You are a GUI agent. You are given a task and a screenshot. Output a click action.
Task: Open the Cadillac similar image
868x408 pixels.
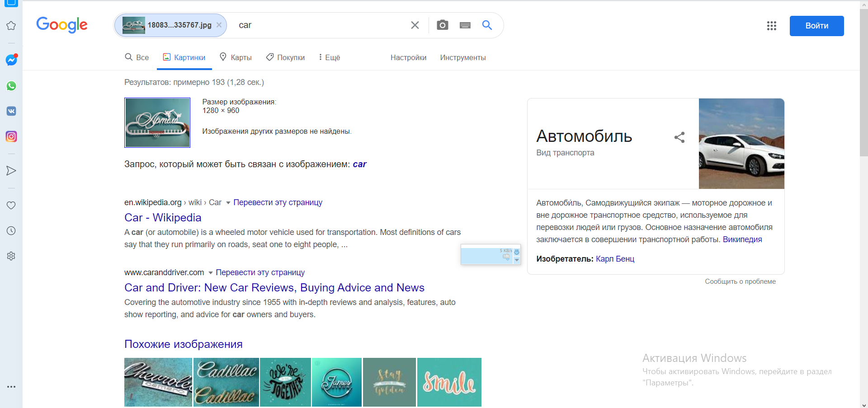[226, 382]
